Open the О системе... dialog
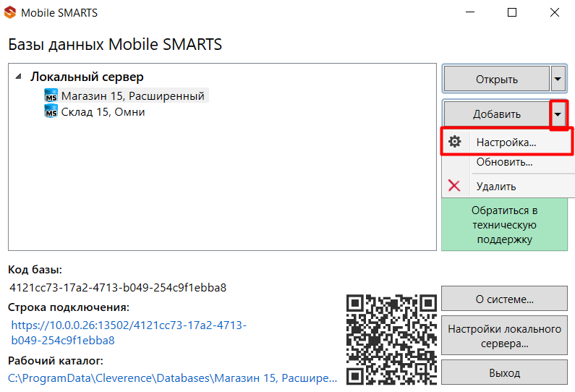The height and width of the screenshot is (392, 575). click(x=505, y=299)
